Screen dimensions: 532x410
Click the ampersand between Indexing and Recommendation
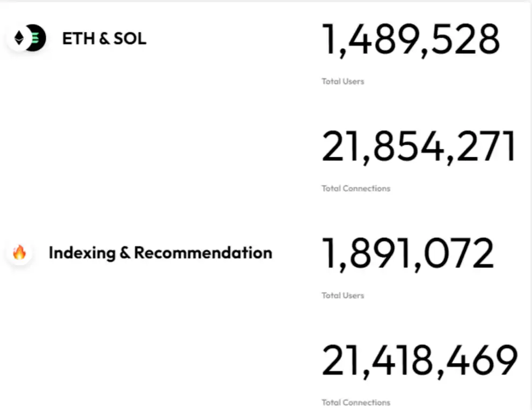point(125,253)
